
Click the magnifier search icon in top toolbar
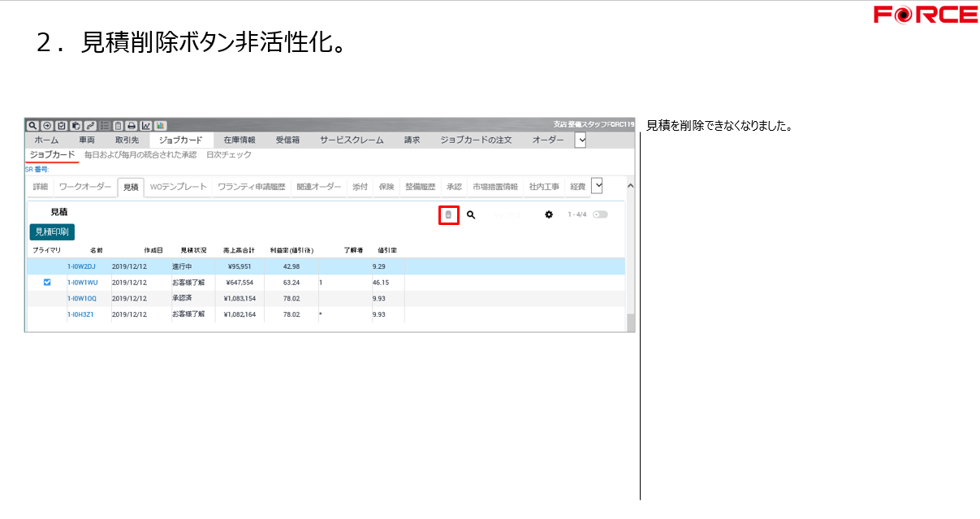coord(32,126)
